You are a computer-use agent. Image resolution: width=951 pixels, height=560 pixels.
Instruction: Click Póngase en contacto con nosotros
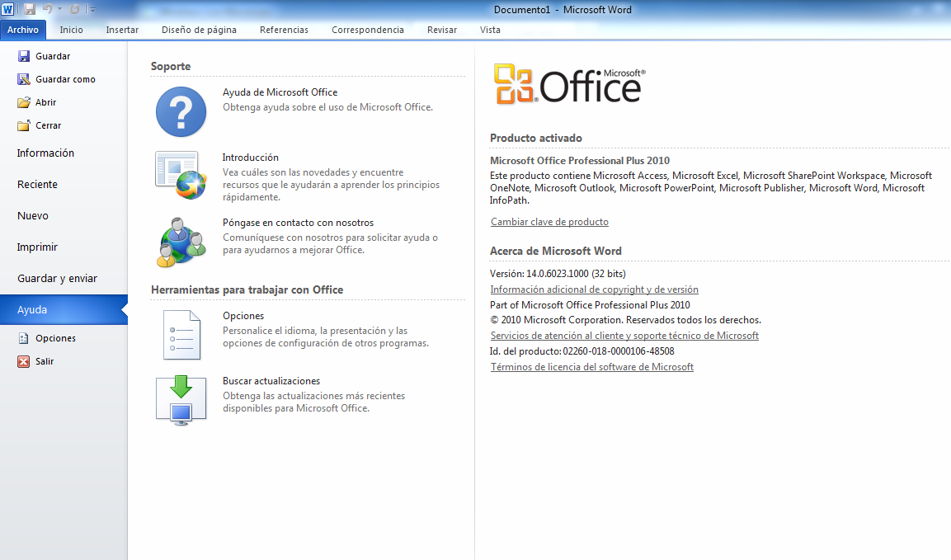point(298,223)
